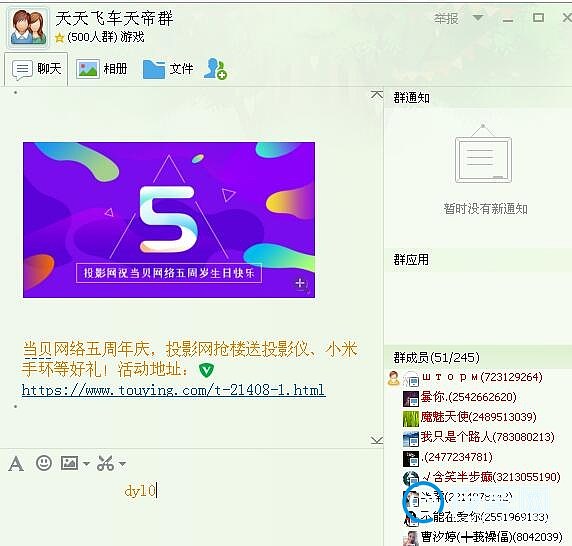Click the group avatar picture

click(x=28, y=27)
